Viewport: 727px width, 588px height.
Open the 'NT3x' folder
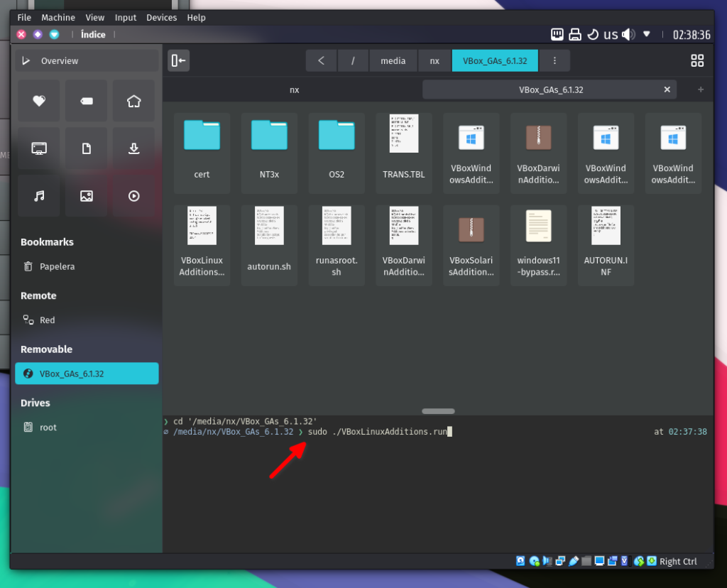269,153
